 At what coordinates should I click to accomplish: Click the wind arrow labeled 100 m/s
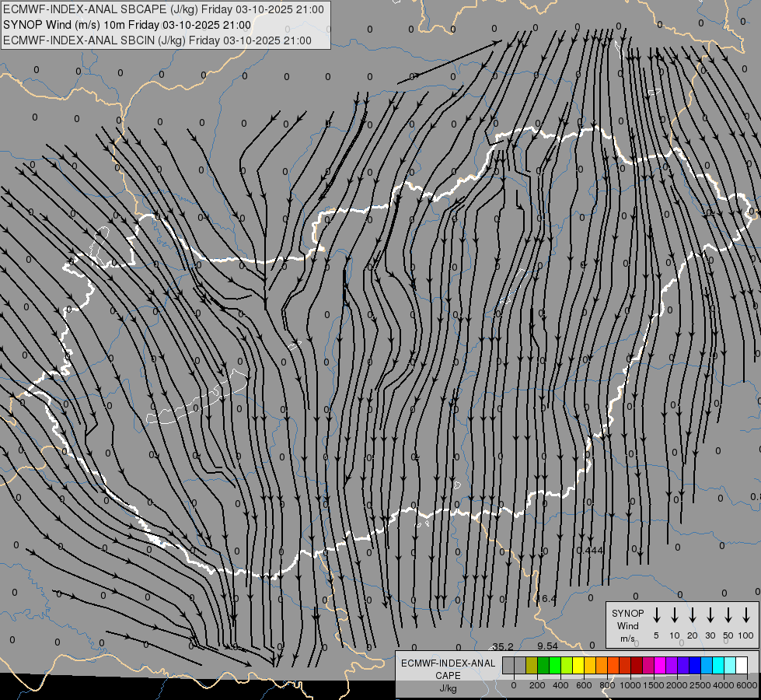tap(746, 614)
